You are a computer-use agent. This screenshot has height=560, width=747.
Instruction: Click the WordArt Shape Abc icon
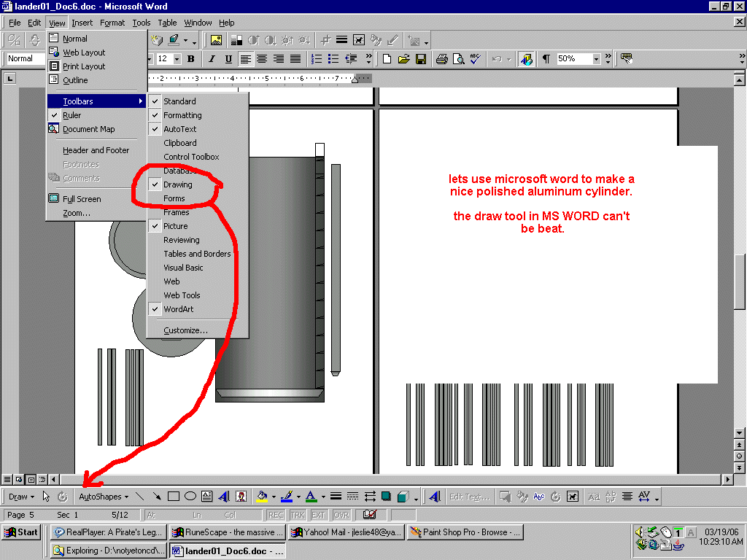pyautogui.click(x=539, y=497)
